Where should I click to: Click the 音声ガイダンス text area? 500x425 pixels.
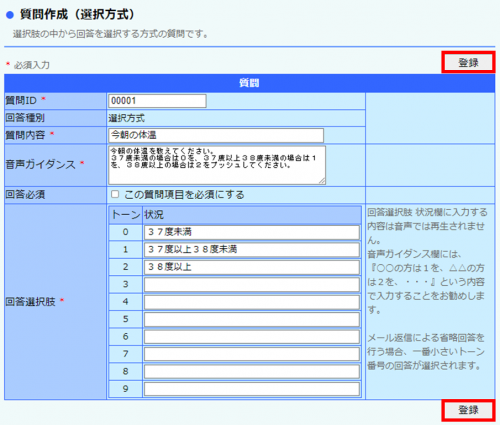click(217, 165)
